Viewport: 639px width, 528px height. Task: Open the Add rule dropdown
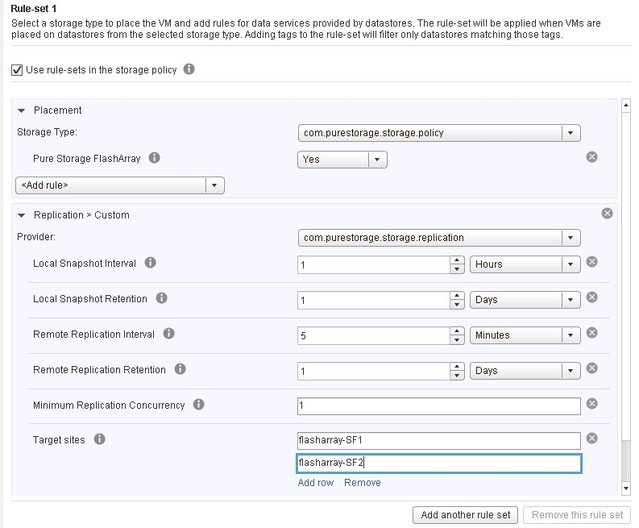[x=120, y=185]
